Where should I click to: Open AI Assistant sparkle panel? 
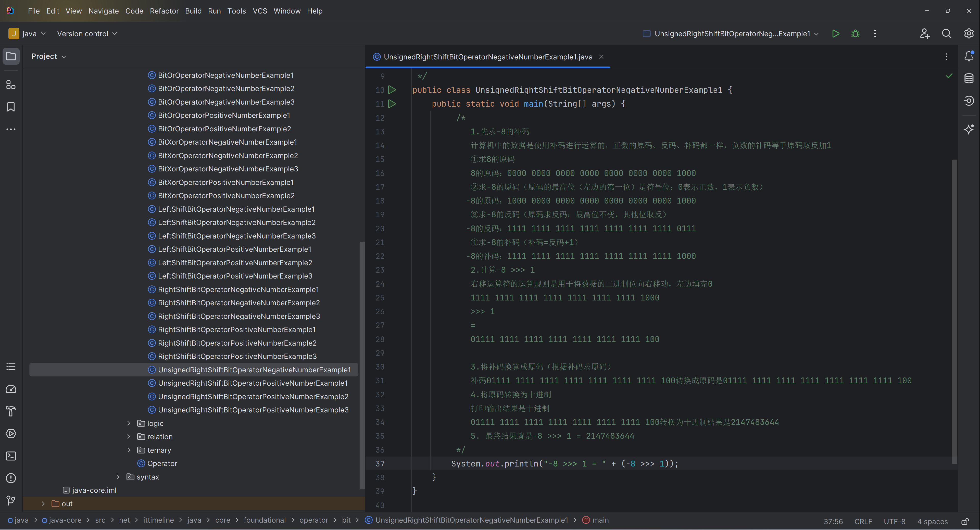[x=969, y=129]
